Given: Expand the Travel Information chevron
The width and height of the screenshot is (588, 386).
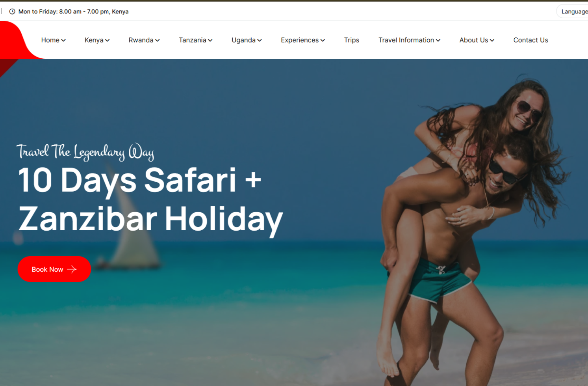Looking at the screenshot, I should coord(438,40).
